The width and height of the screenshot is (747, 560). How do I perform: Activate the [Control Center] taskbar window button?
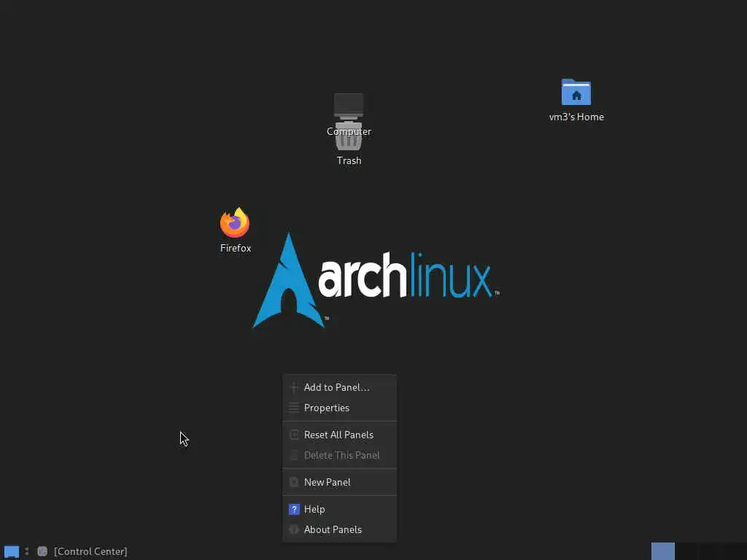pyautogui.click(x=82, y=551)
